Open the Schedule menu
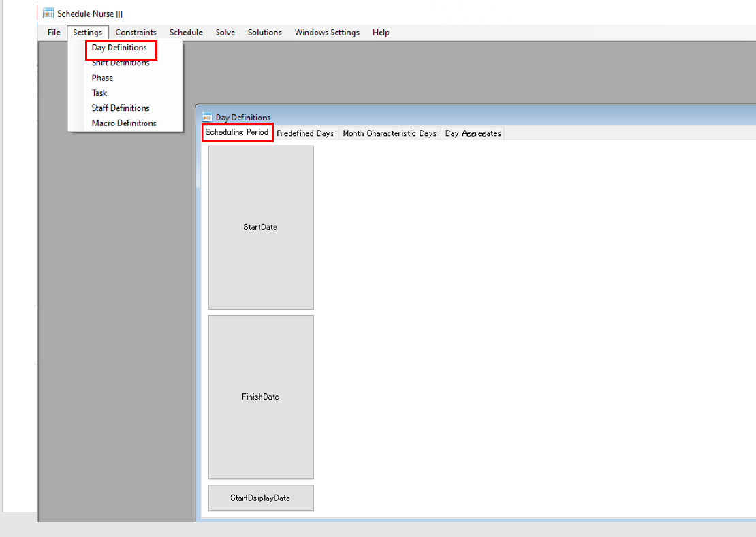 (186, 32)
